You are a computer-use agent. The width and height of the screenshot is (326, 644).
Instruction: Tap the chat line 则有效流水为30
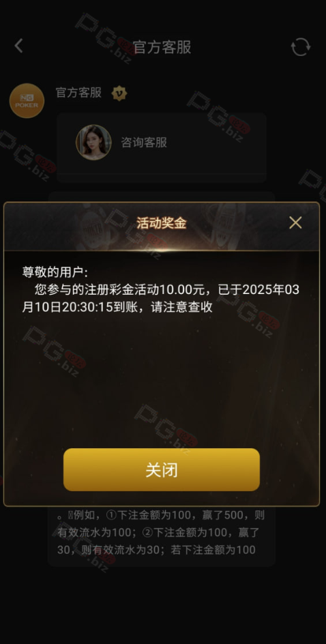[x=156, y=550]
